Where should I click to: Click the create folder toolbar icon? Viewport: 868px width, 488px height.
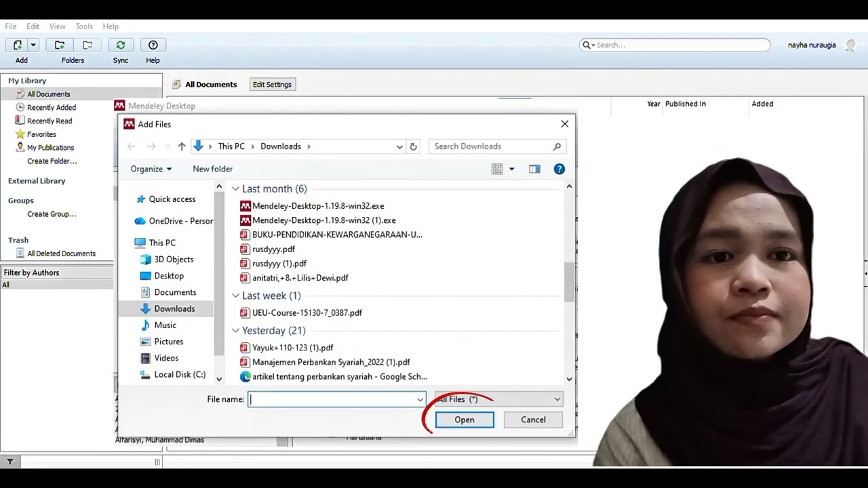tap(60, 45)
